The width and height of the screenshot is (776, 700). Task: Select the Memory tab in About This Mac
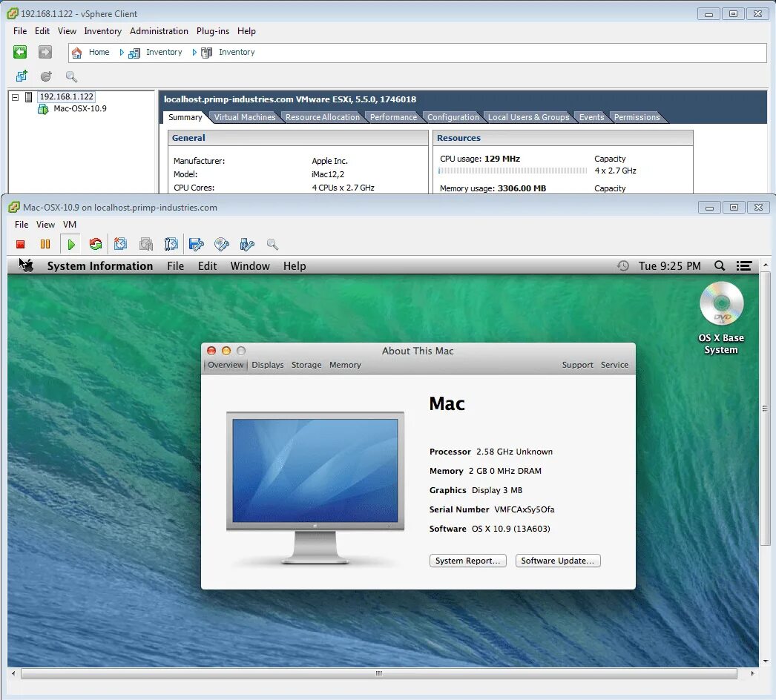tap(345, 365)
